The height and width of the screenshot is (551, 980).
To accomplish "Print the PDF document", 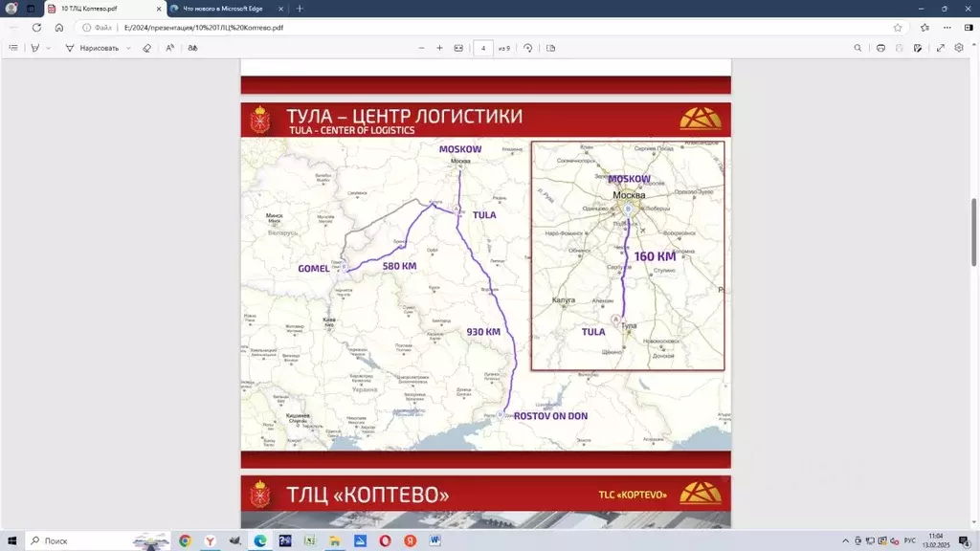I will (x=880, y=48).
